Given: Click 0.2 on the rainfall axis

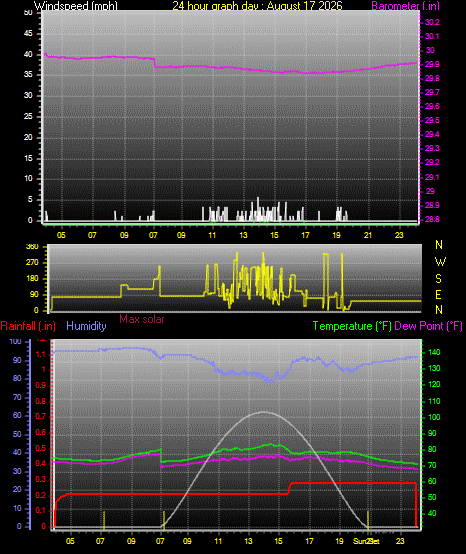Looking at the screenshot, I should tap(41, 495).
